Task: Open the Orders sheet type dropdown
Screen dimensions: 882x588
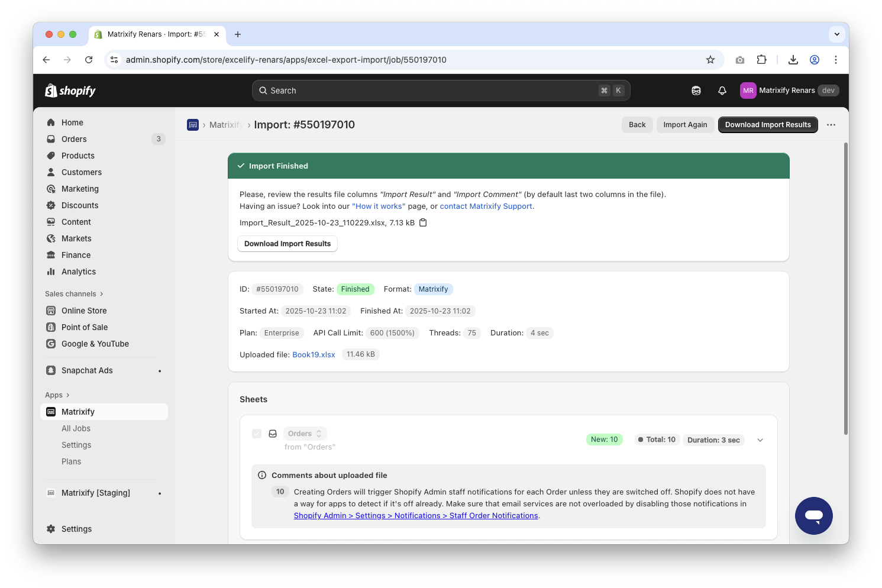Action: (305, 434)
